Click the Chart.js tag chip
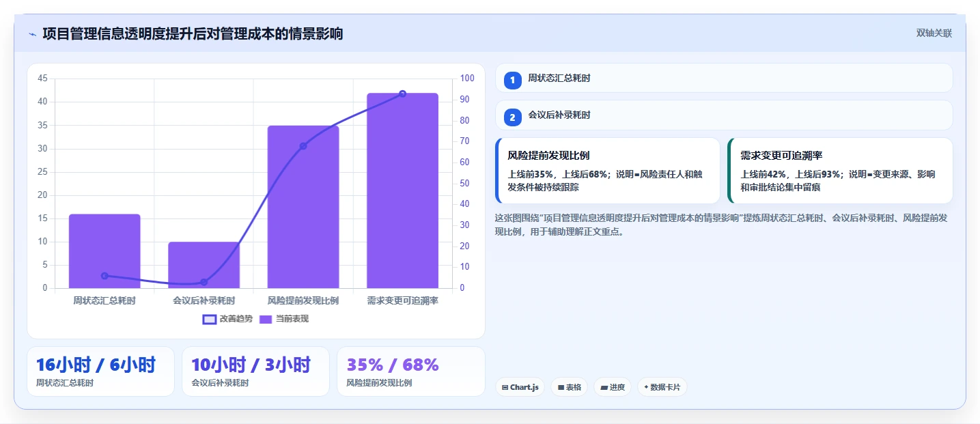Screen dimensions: 980x424 (x=520, y=387)
